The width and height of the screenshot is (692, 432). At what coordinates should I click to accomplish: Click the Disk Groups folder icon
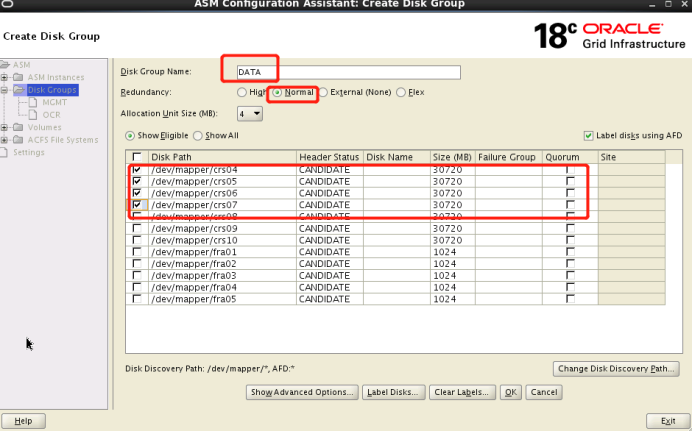19,90
